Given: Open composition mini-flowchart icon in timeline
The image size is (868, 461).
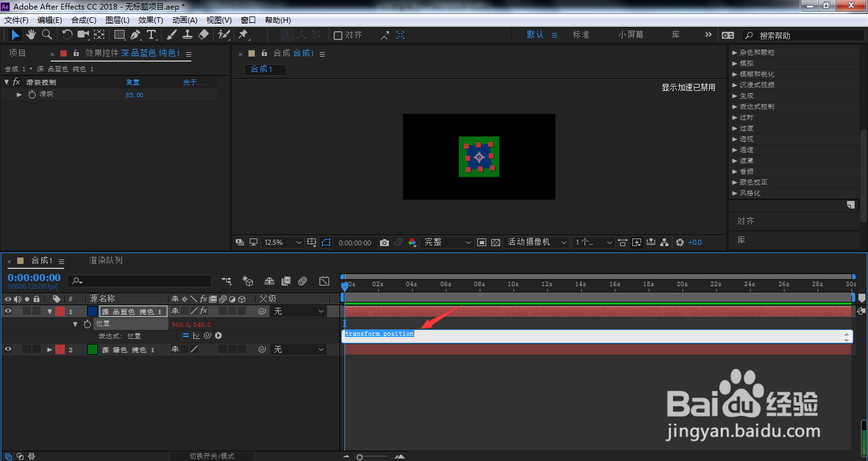Looking at the screenshot, I should click(226, 281).
